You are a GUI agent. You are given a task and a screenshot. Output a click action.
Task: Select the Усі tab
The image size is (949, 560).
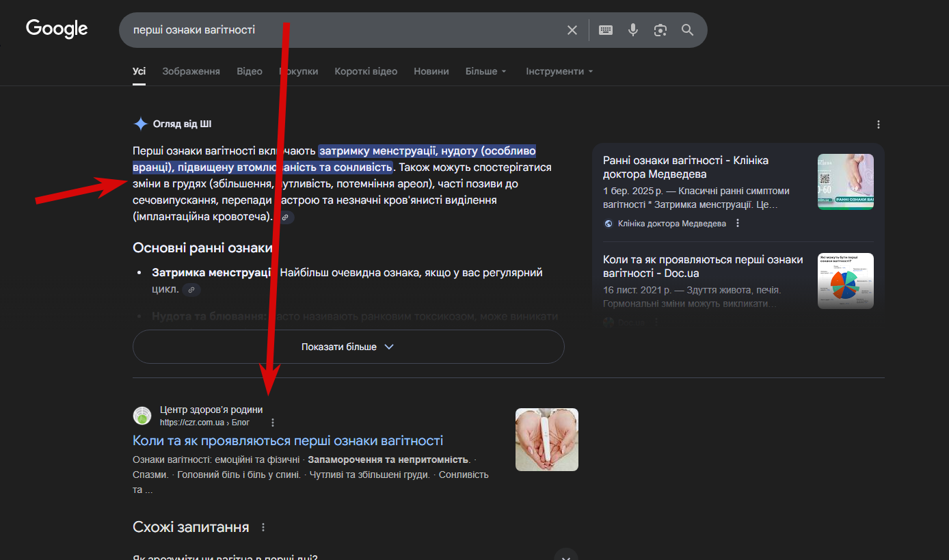(139, 71)
